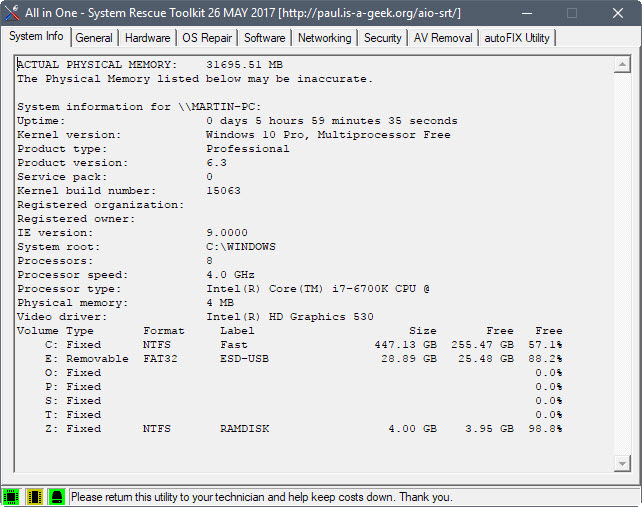Click the scrollbar up arrow
Screen dimensions: 642x507
pos(622,64)
